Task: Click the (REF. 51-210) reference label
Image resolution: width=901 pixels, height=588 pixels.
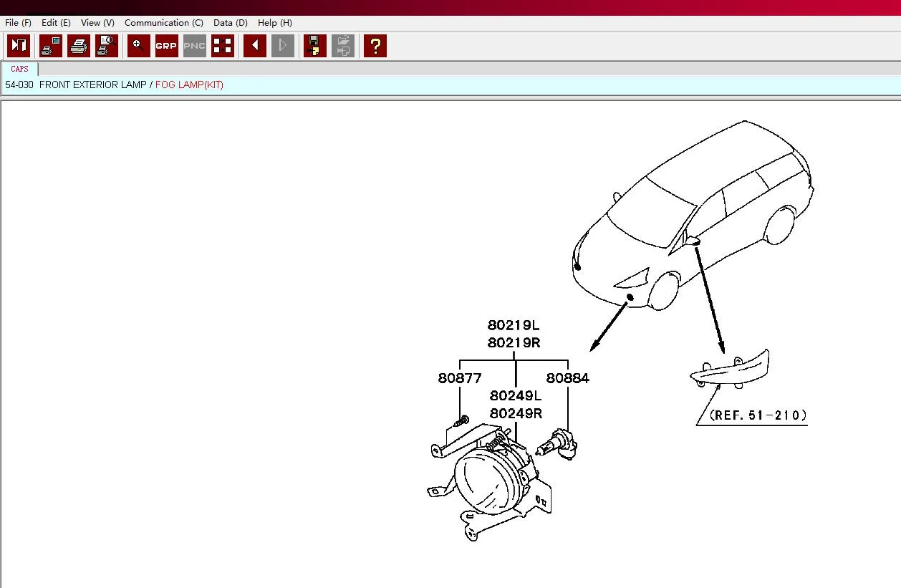Action: click(x=758, y=415)
